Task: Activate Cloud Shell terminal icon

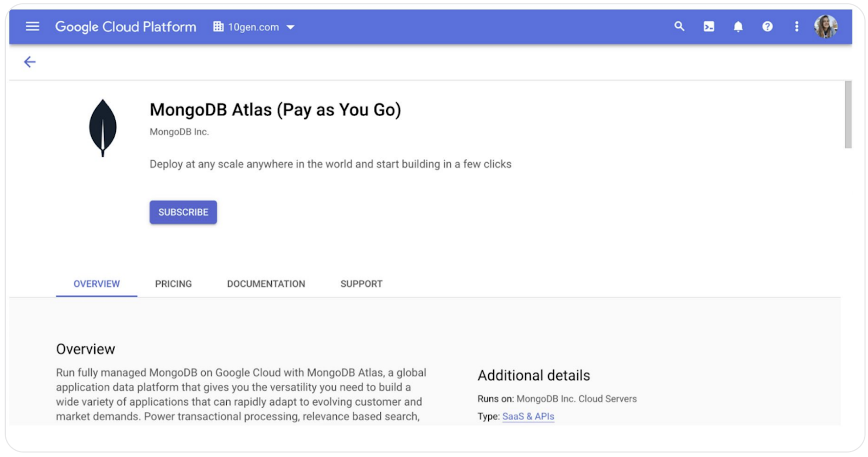Action: (709, 27)
